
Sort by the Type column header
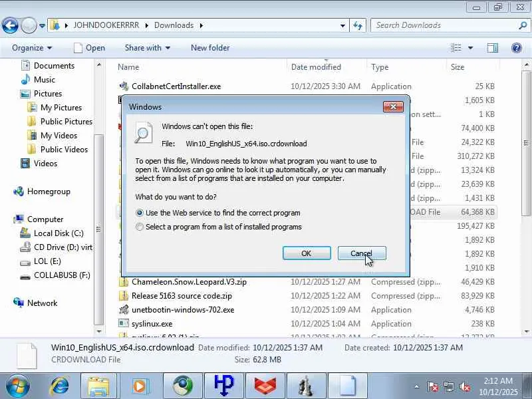pyautogui.click(x=380, y=67)
